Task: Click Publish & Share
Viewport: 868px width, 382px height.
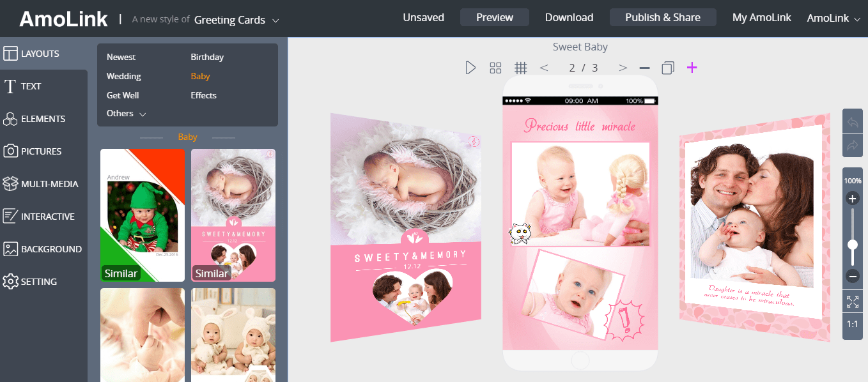Action: 663,17
